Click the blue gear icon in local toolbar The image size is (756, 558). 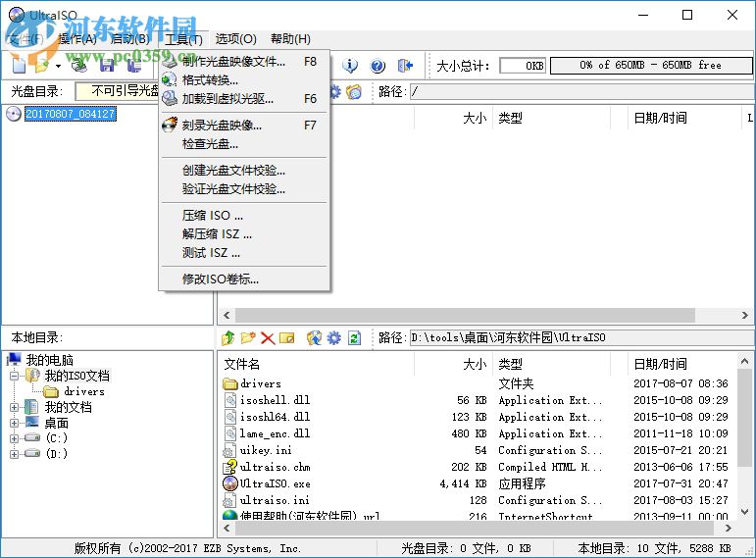tap(333, 338)
